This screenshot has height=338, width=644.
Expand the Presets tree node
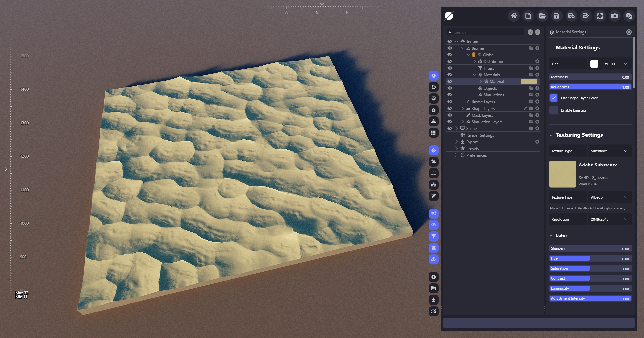point(457,149)
